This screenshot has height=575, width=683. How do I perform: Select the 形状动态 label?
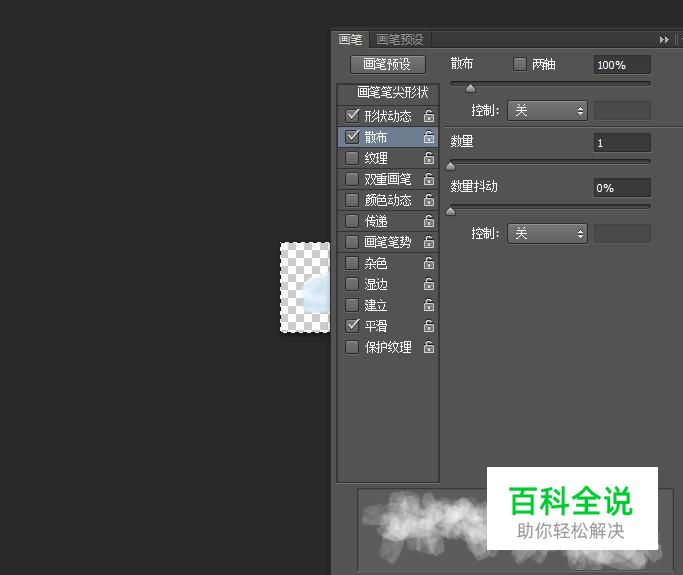coord(388,116)
